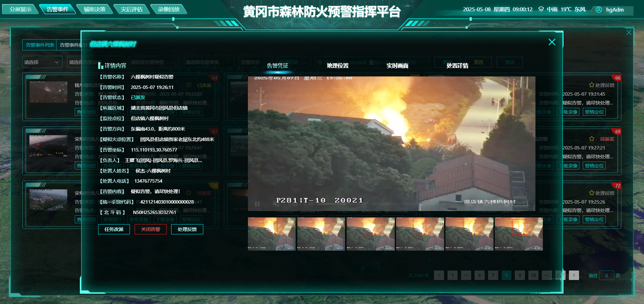Click status value 已派发
The image size is (644, 304).
click(138, 97)
